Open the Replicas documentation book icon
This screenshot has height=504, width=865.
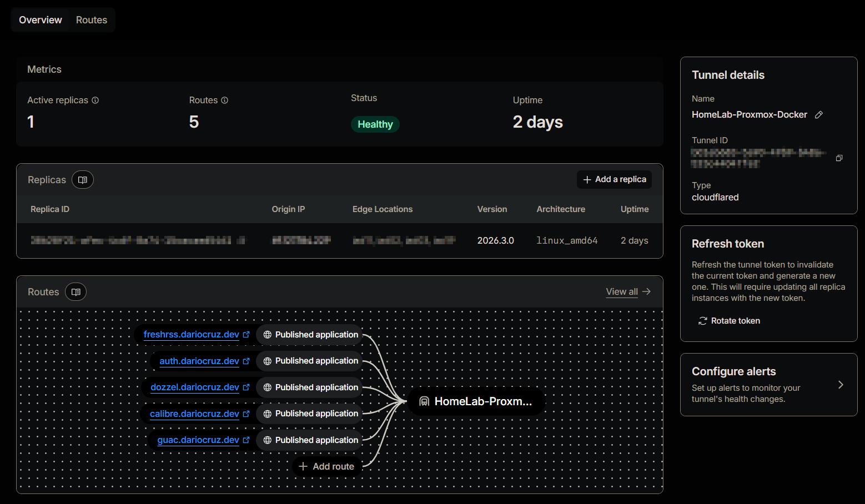click(83, 180)
